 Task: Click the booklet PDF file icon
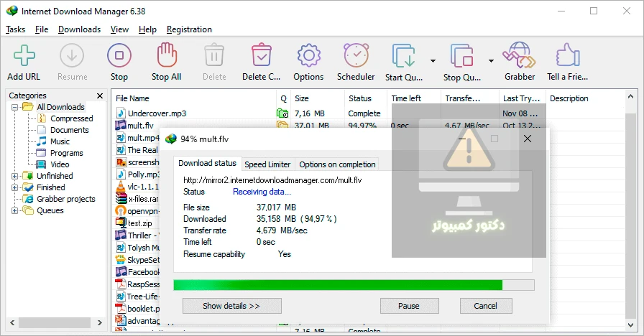click(120, 309)
